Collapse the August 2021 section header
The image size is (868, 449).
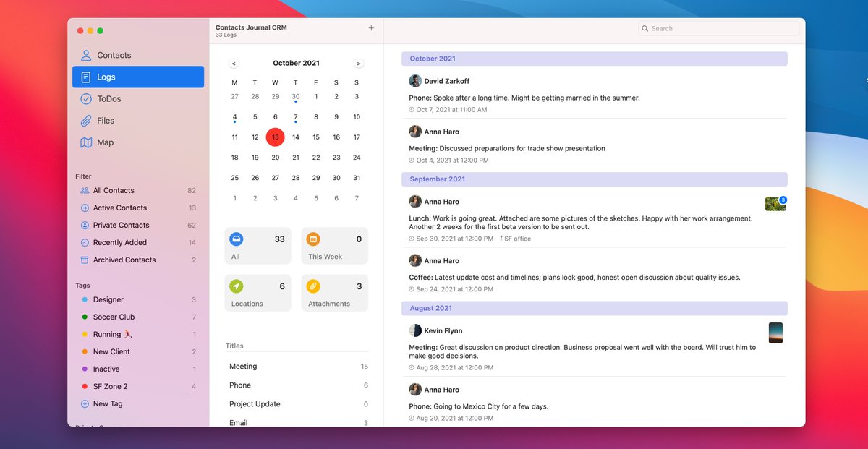(x=594, y=308)
